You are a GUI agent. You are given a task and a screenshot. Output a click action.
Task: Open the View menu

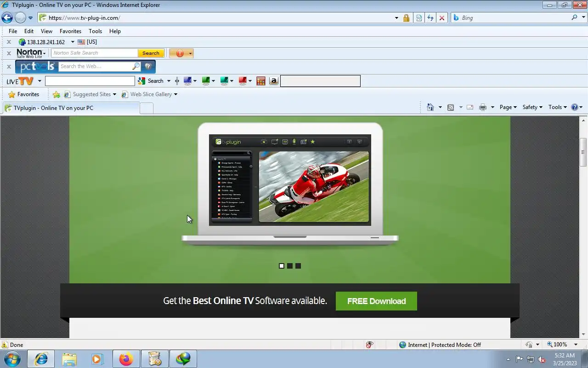click(46, 31)
